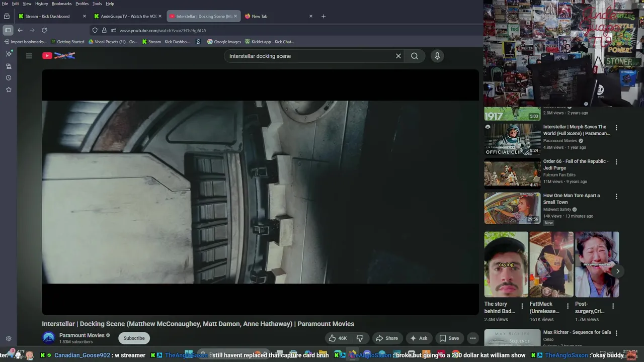Click the browser forward arrow
Viewport: 644px width, 362px height.
point(32,30)
